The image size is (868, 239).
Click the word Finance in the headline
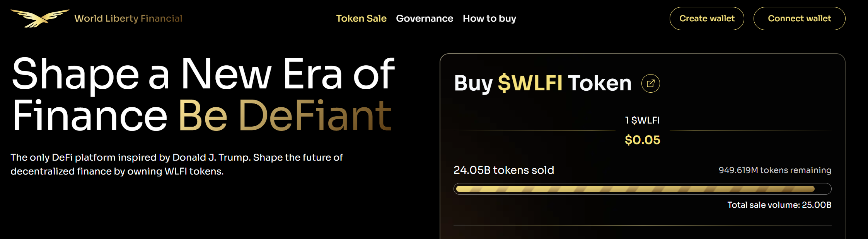pos(90,115)
